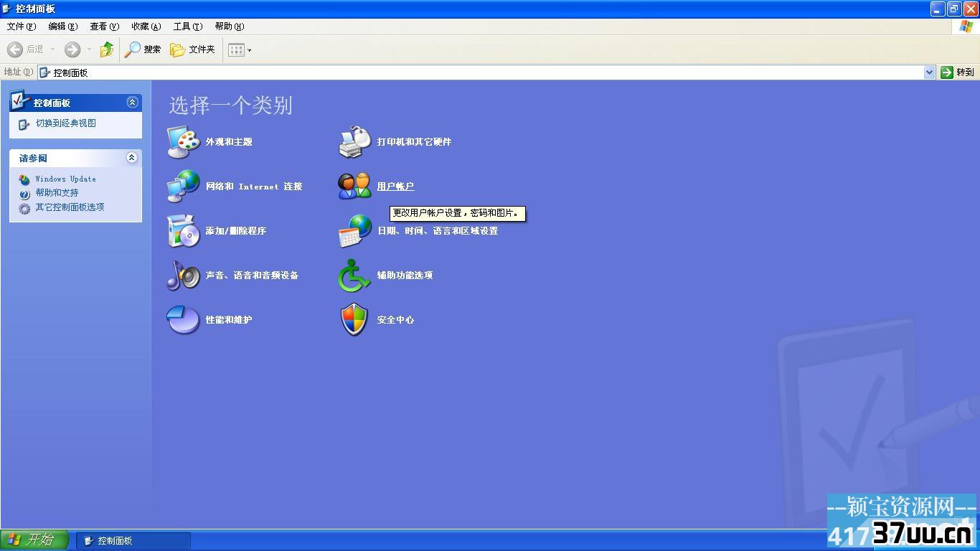Click 添加/删除程序 text label
The width and height of the screenshot is (980, 551).
click(x=236, y=231)
